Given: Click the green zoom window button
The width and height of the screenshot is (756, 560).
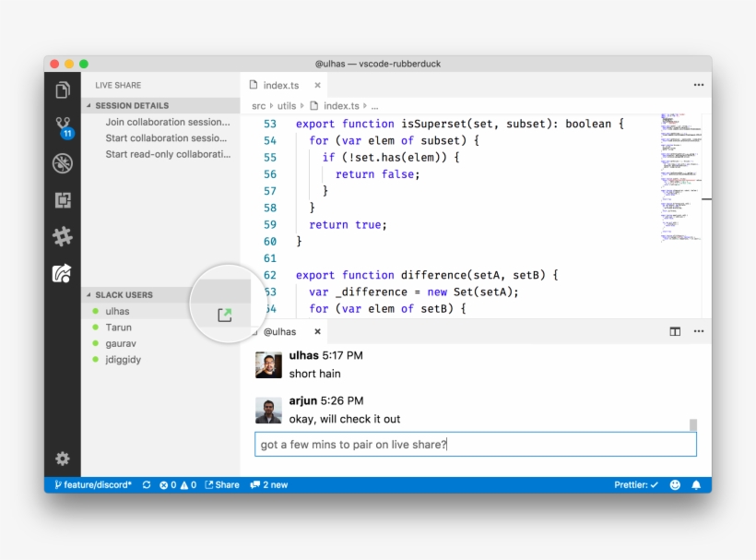Looking at the screenshot, I should [x=84, y=64].
